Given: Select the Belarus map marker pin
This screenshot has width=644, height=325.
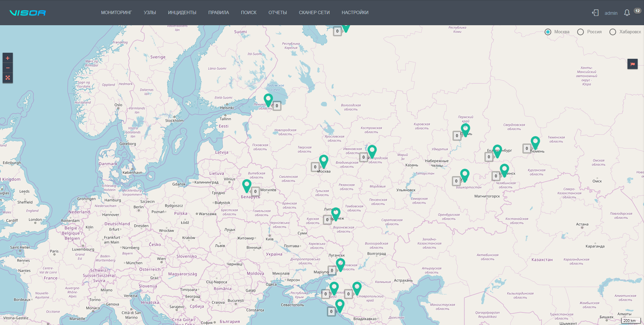Looking at the screenshot, I should [247, 186].
